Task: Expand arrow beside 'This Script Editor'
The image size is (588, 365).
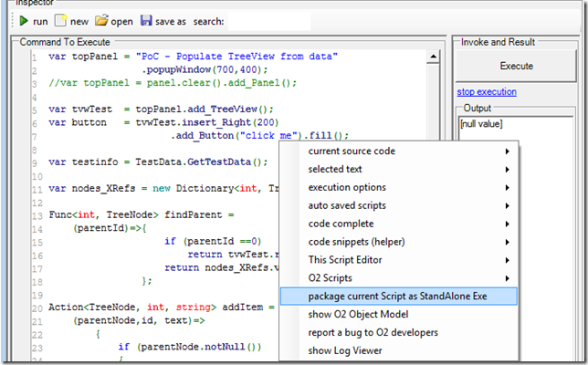Action: point(507,260)
